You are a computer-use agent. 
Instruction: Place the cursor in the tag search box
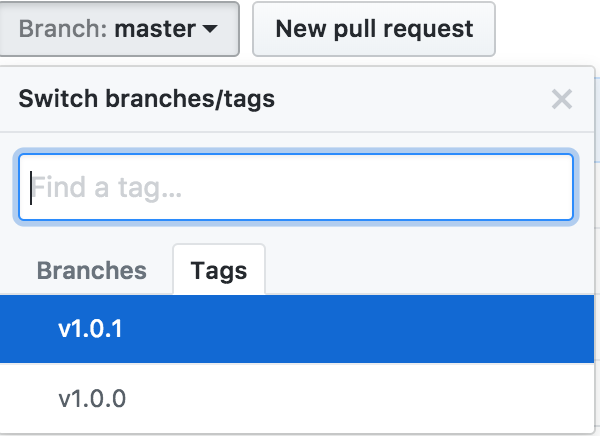point(296,187)
